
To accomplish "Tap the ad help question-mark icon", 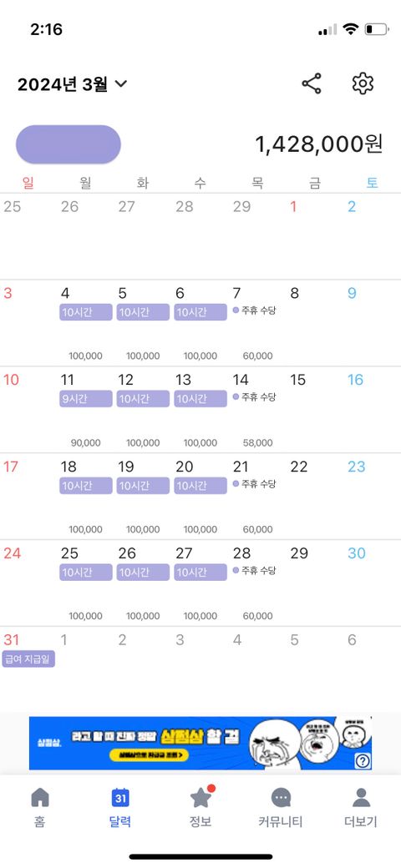I will (x=363, y=761).
